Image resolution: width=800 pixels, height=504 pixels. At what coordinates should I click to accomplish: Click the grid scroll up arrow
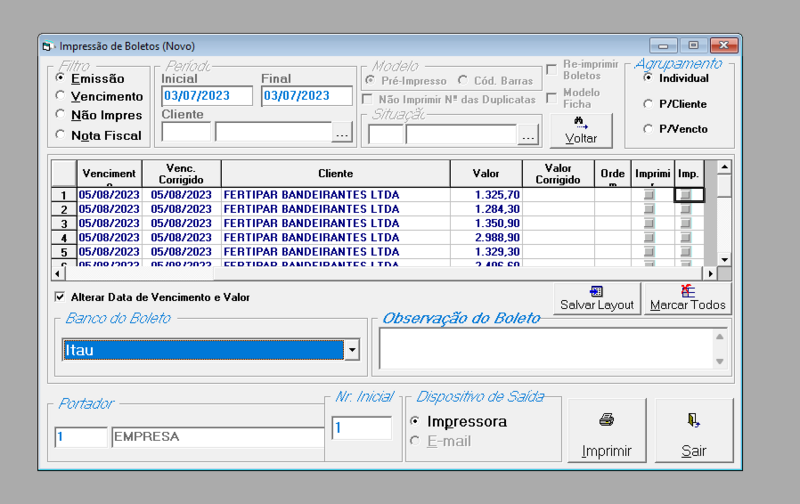(724, 167)
